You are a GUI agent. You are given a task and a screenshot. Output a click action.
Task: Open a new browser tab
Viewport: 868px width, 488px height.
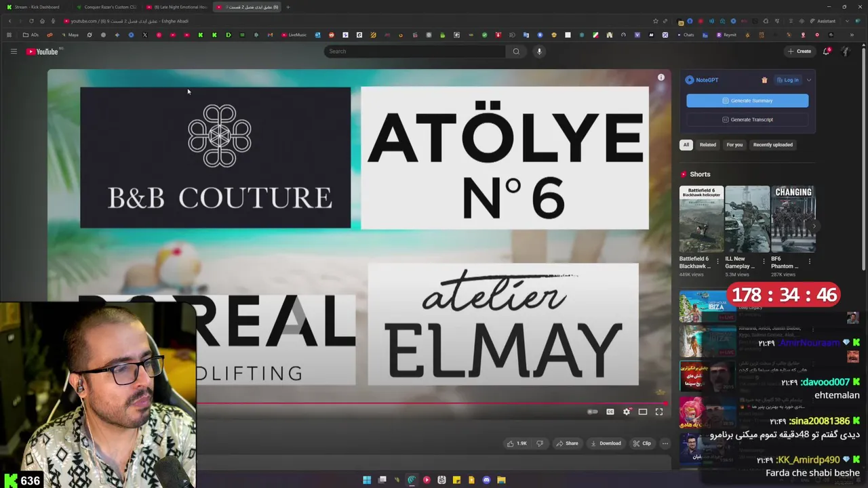coord(288,7)
